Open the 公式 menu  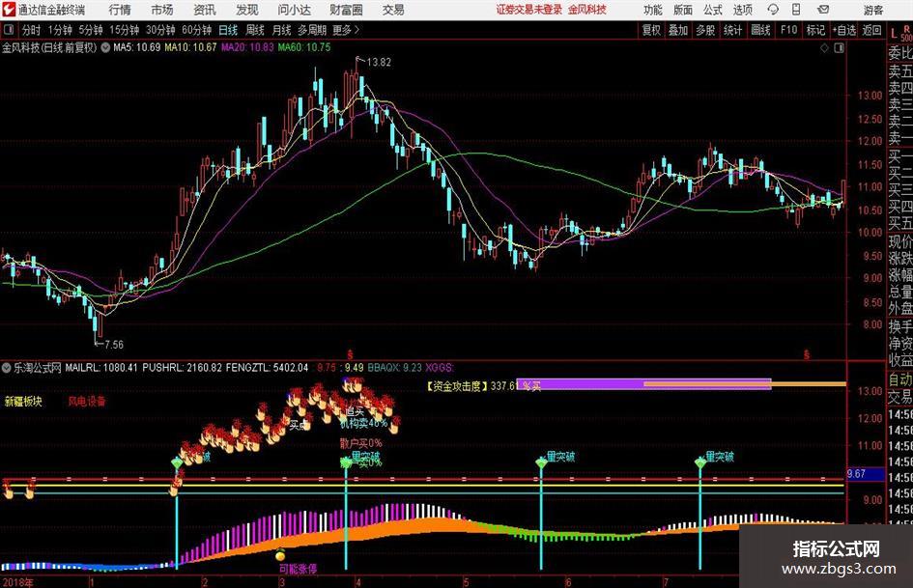(713, 10)
